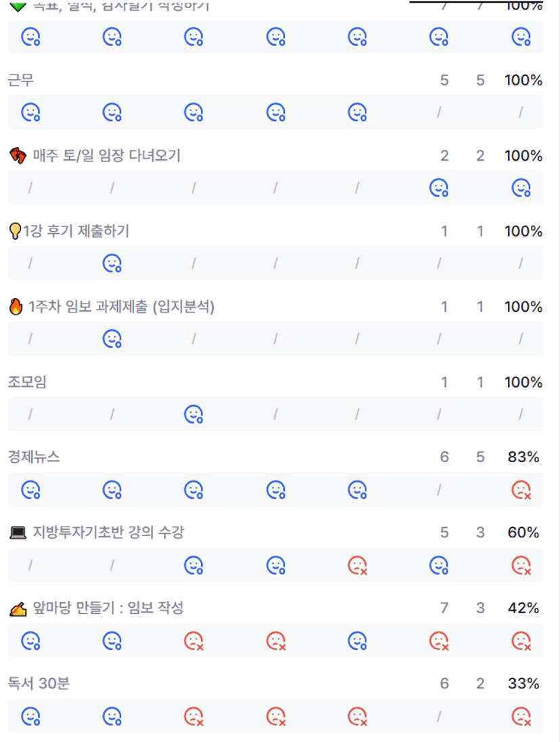Toggle the last red face in 독서 30분 row
This screenshot has width=560, height=742.
[520, 716]
